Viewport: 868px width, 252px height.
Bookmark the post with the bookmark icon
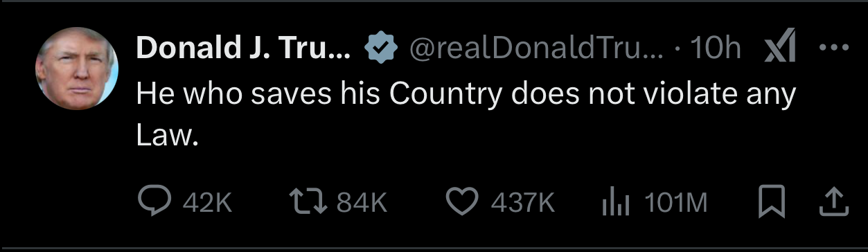[x=771, y=202]
